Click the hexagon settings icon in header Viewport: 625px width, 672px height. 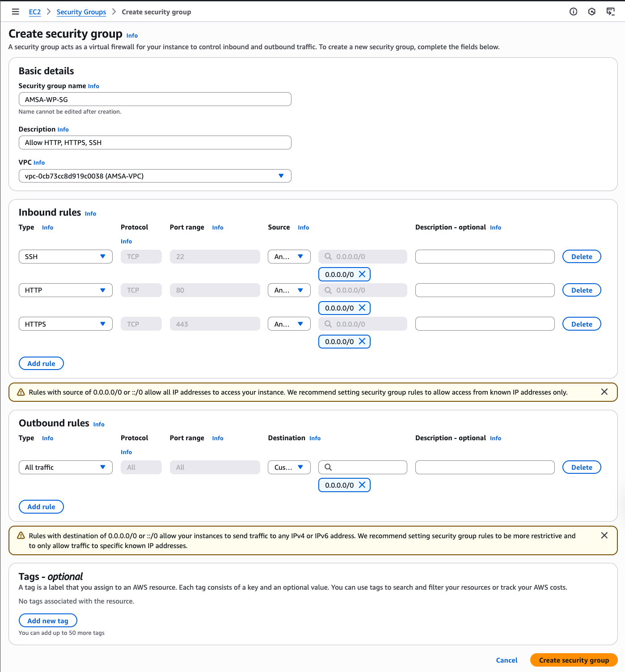point(591,12)
